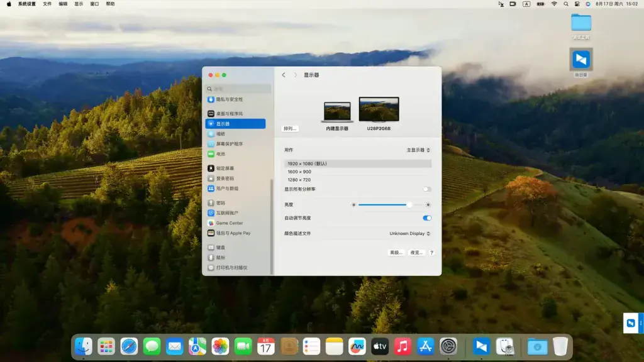Open the 用作 主显示器 dropdown
The width and height of the screenshot is (644, 362).
(418, 150)
